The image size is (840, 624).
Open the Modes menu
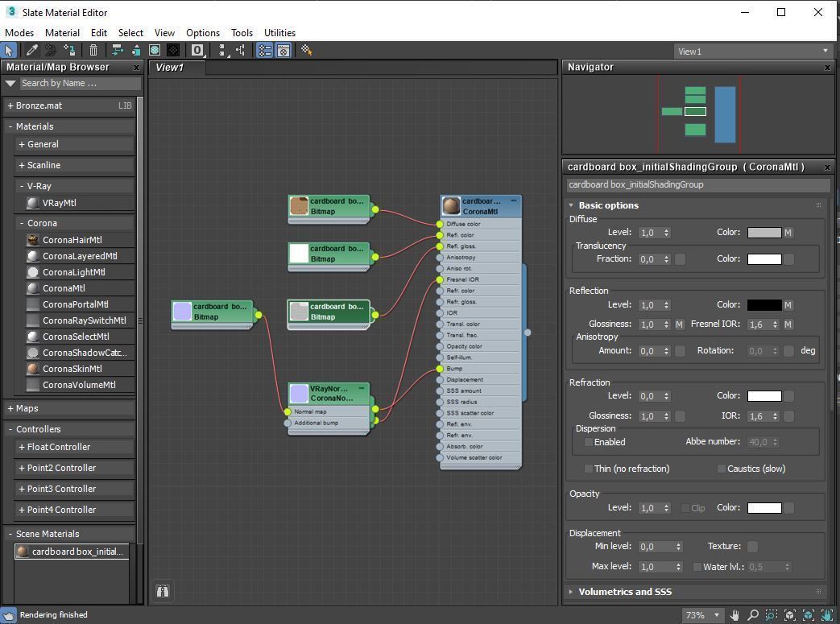point(19,33)
